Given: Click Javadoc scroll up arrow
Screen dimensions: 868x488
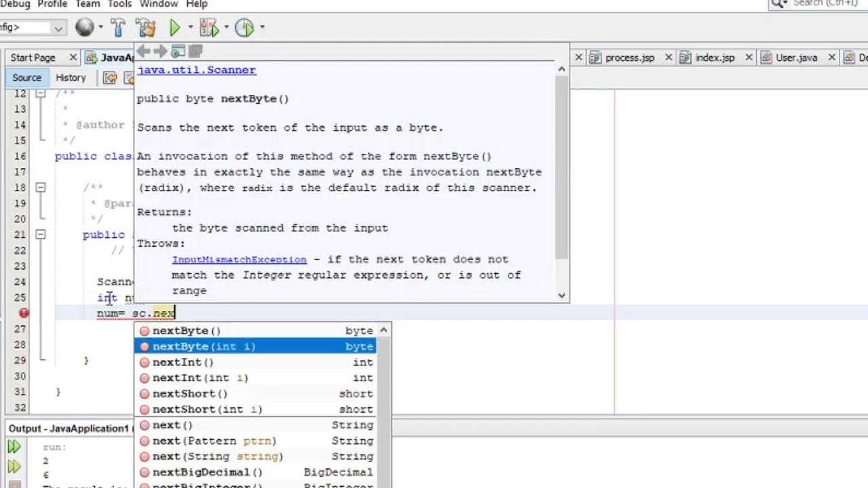Looking at the screenshot, I should (561, 69).
